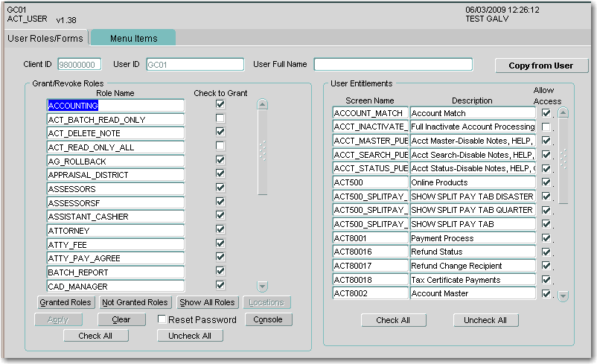Click the Client ID field
The height and width of the screenshot is (364, 597).
tap(80, 64)
